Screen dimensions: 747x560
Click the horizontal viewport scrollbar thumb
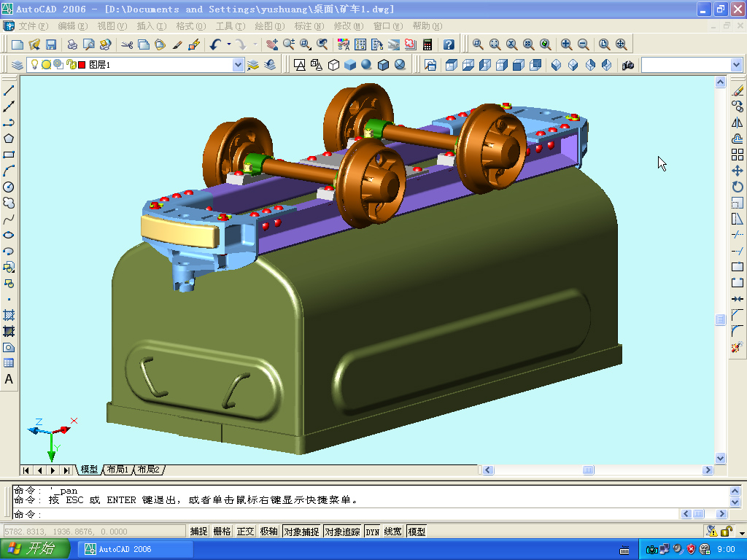tap(589, 470)
